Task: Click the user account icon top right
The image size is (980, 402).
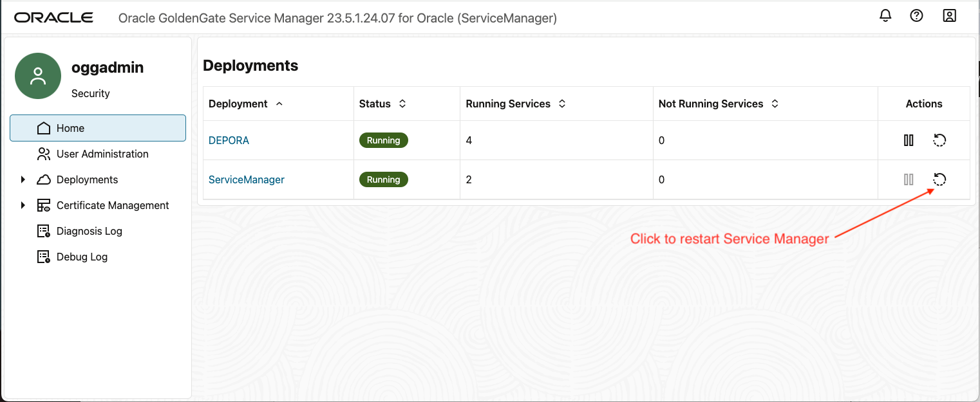Action: point(949,15)
